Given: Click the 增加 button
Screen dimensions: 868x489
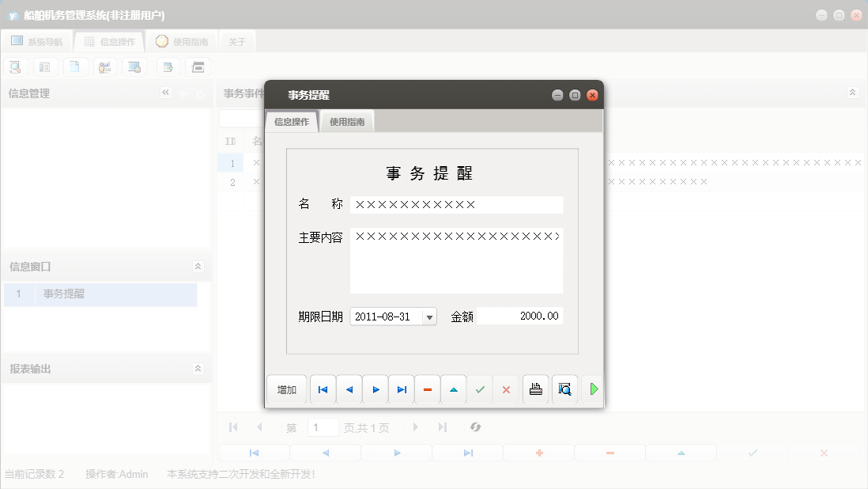Looking at the screenshot, I should coord(286,389).
